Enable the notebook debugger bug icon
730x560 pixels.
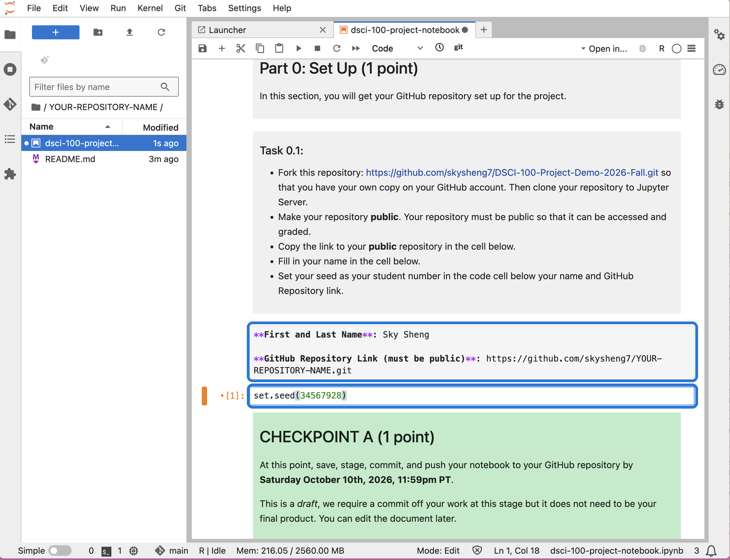642,48
